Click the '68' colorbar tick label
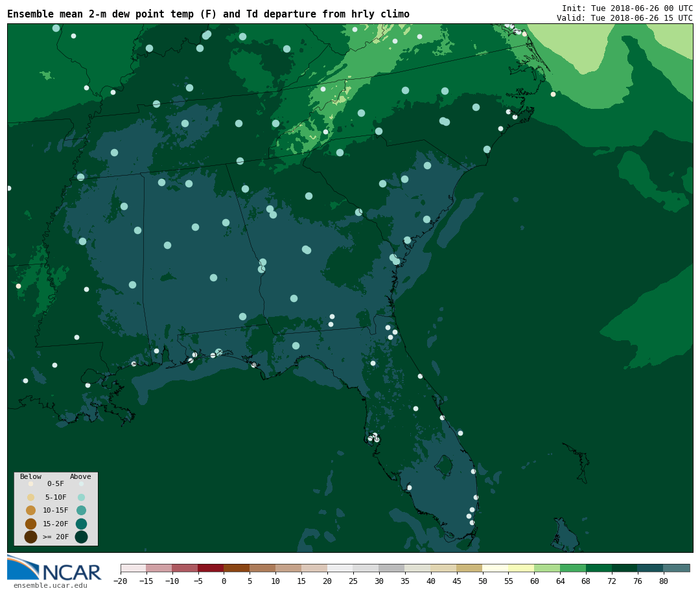 [586, 581]
